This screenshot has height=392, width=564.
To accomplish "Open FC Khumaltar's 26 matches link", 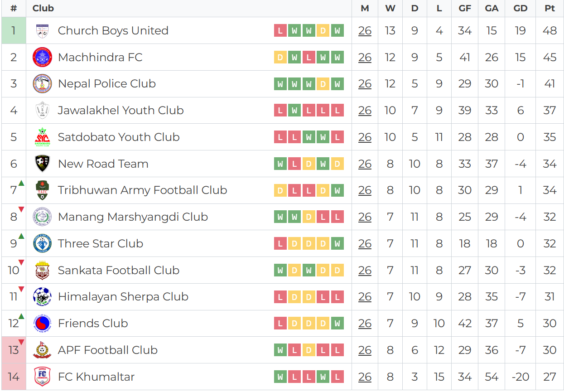I will tap(365, 377).
